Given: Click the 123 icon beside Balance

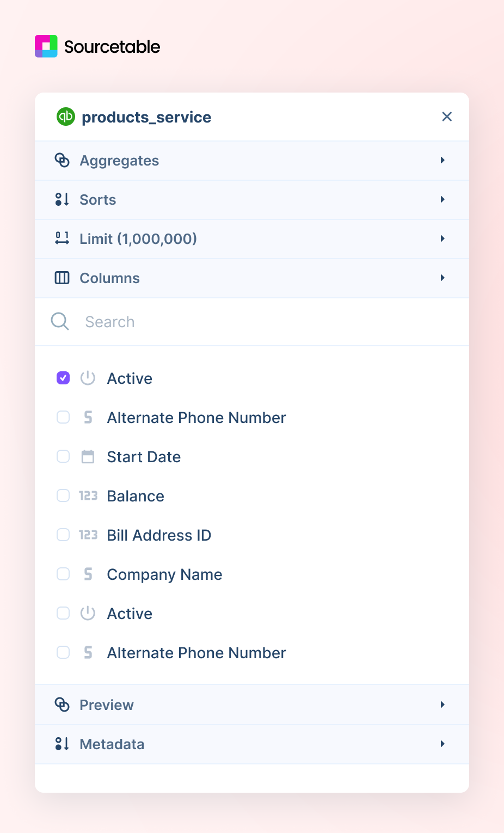Looking at the screenshot, I should [x=88, y=495].
